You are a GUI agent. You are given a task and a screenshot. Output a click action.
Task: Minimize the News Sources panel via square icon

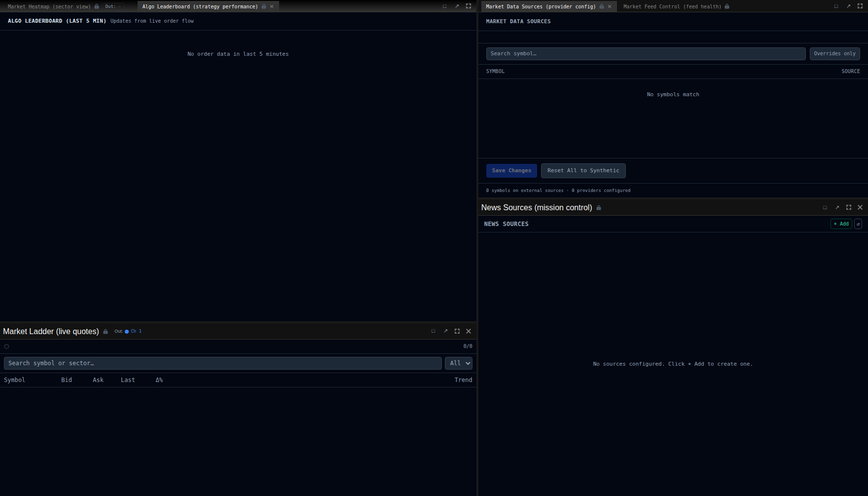pos(825,208)
